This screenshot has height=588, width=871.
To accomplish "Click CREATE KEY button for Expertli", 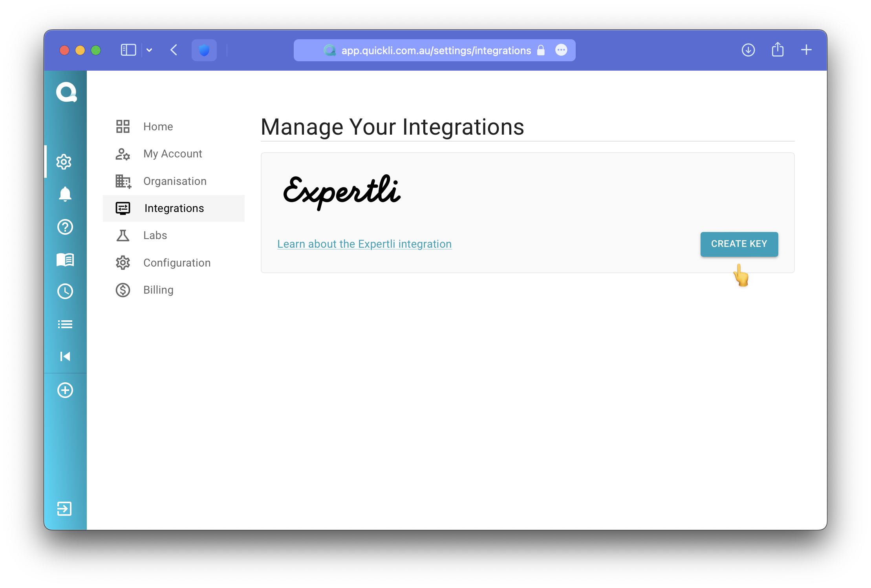I will [x=739, y=243].
